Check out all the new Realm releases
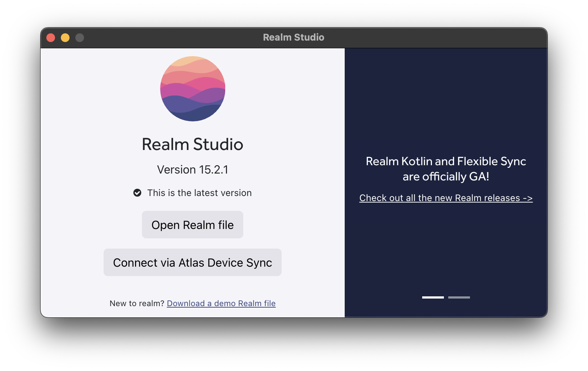This screenshot has height=371, width=588. pos(446,198)
